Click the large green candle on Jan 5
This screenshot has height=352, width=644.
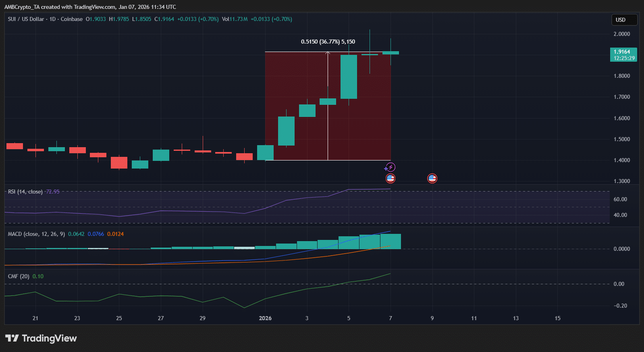tap(349, 77)
